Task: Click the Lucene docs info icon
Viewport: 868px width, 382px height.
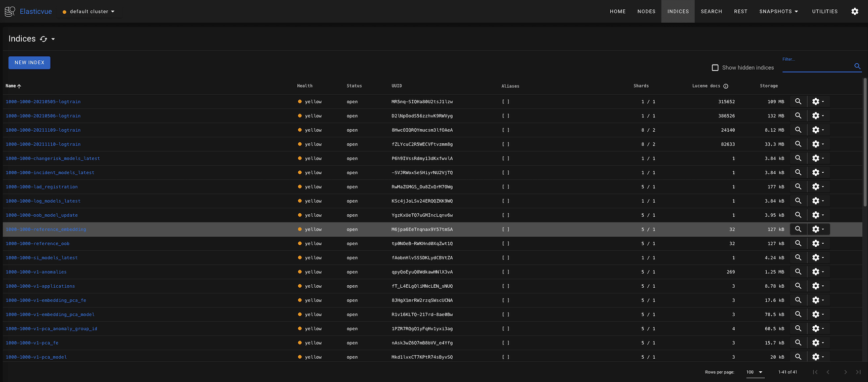Action: pyautogui.click(x=726, y=86)
